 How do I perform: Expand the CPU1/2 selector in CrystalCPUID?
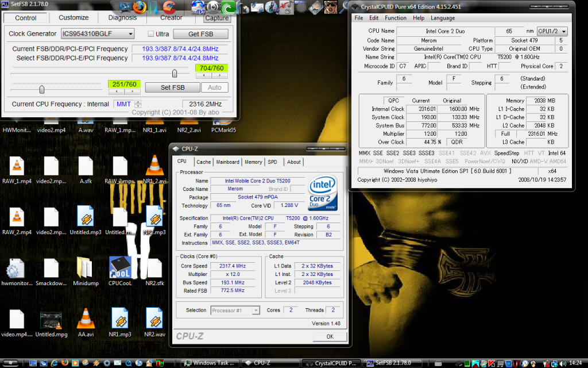[x=552, y=31]
